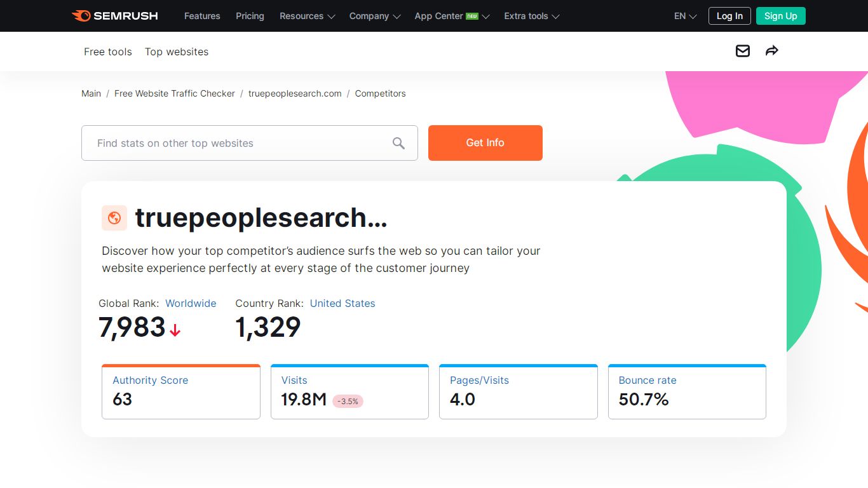Click the truepeoplesearch... page heading
868x488 pixels.
pyautogui.click(x=261, y=218)
